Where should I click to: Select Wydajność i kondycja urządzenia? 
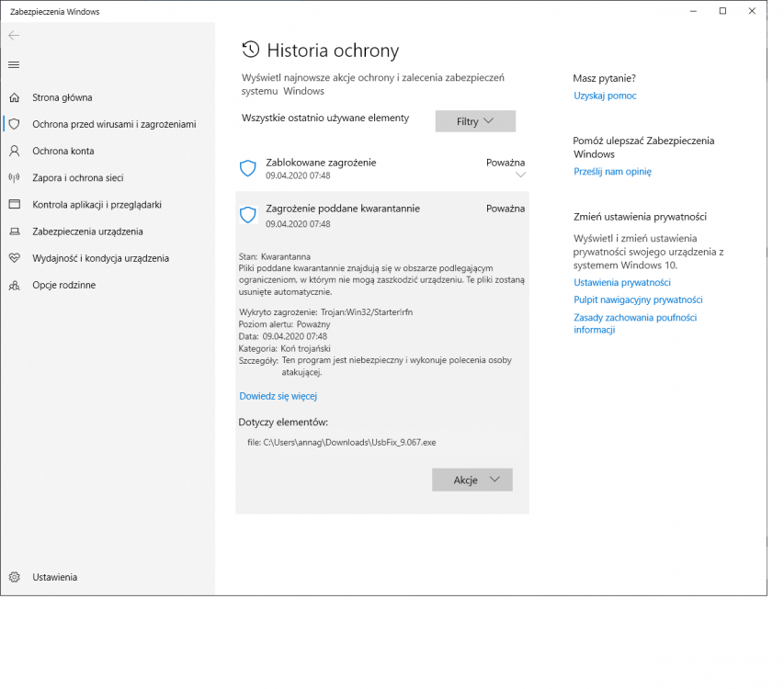(x=100, y=258)
